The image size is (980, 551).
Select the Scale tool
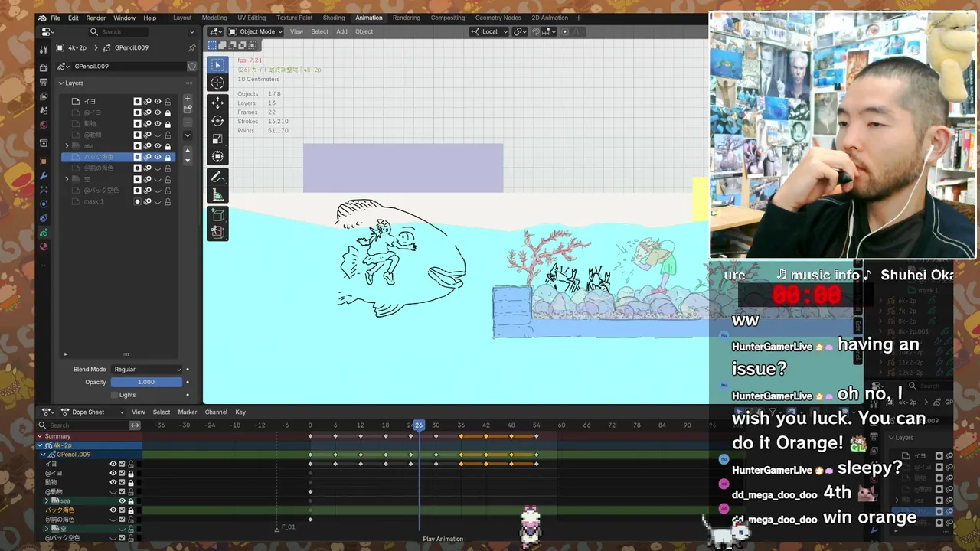(x=217, y=139)
